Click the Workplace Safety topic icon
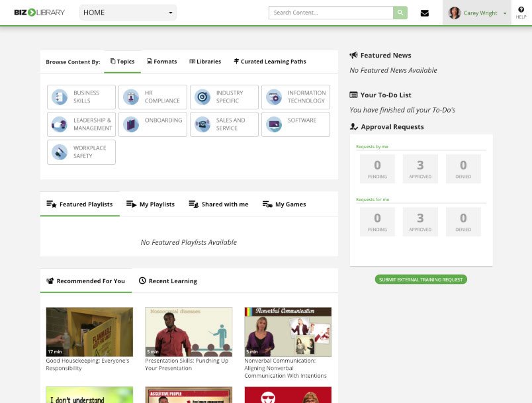This screenshot has width=532, height=403. coord(60,152)
